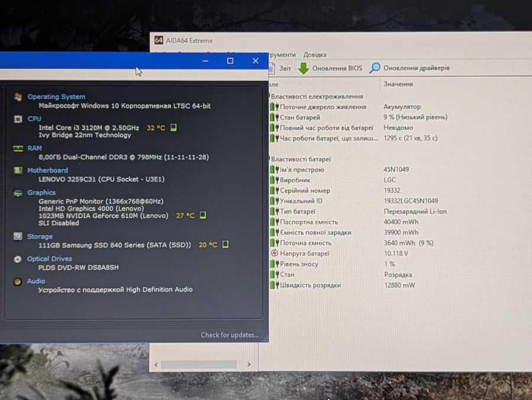This screenshot has width=532, height=400.
Task: Open the Audio section link
Action: [36, 281]
